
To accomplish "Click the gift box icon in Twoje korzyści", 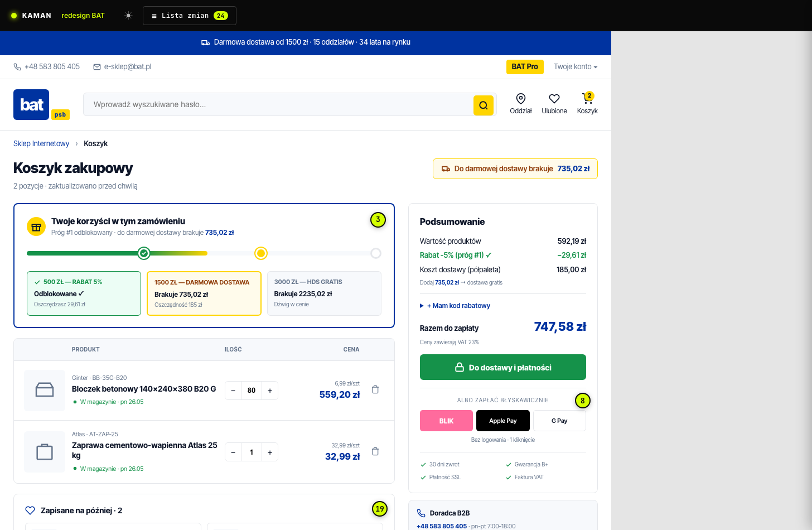I will click(36, 227).
